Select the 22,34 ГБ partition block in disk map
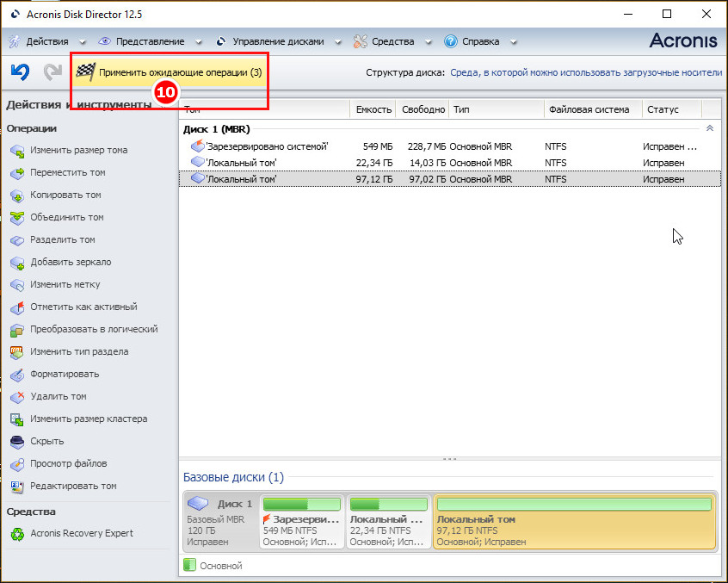The image size is (728, 583). click(x=388, y=522)
